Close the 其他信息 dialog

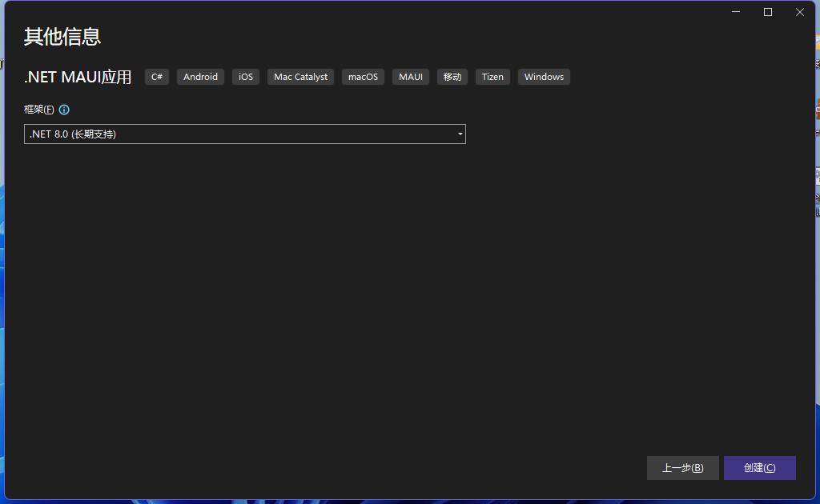tap(800, 12)
